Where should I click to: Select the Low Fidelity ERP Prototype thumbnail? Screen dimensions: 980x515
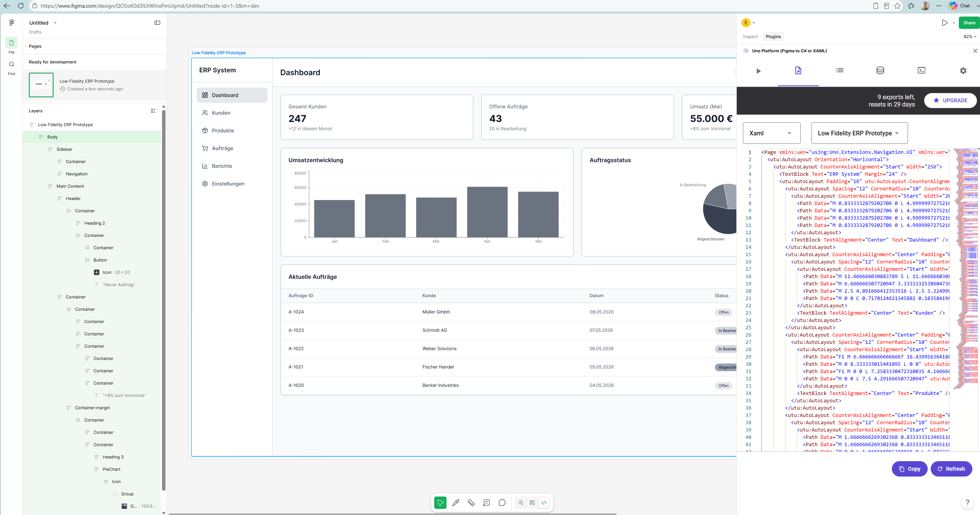click(41, 85)
